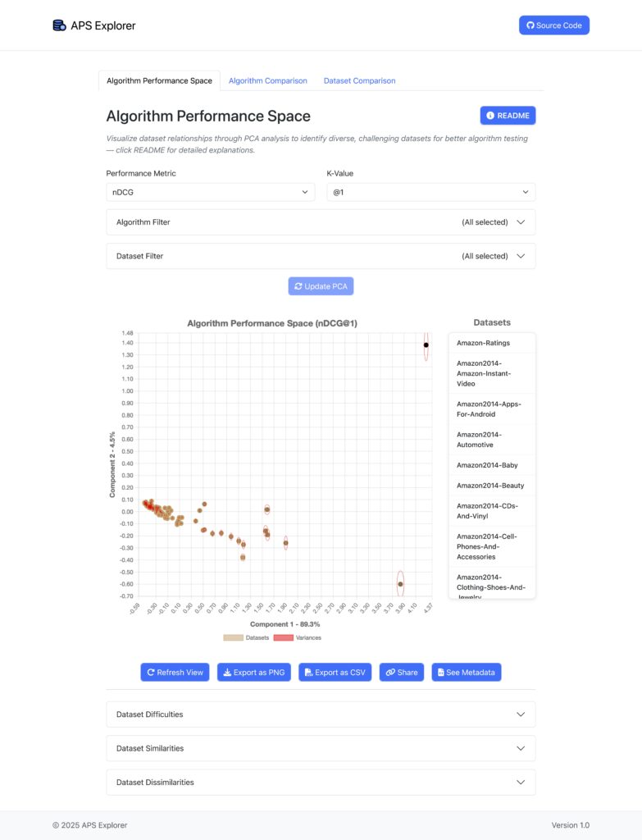Export the chart as PNG
Screen dimensions: 642x840
tap(254, 673)
